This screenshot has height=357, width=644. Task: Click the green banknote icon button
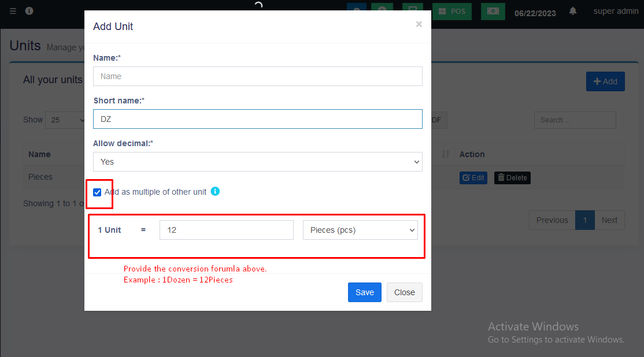[x=493, y=11]
